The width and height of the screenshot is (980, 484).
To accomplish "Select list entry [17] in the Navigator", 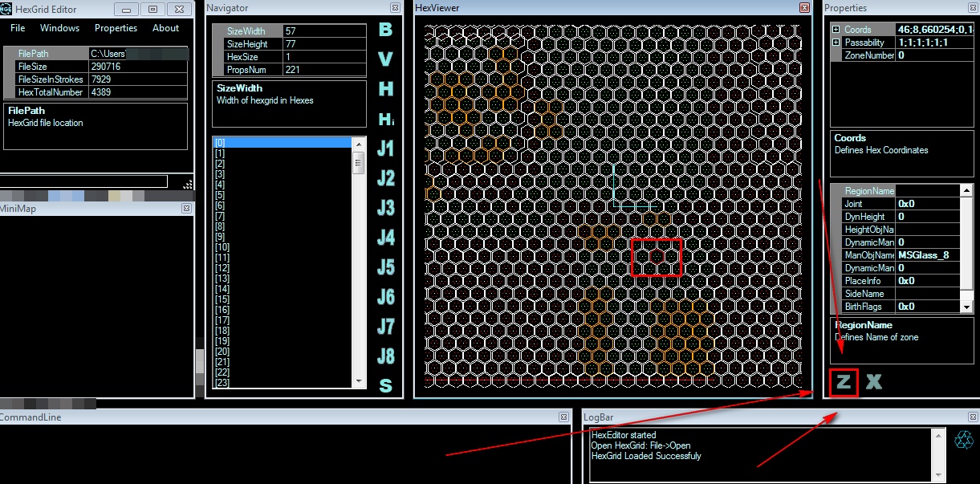I will click(x=283, y=320).
